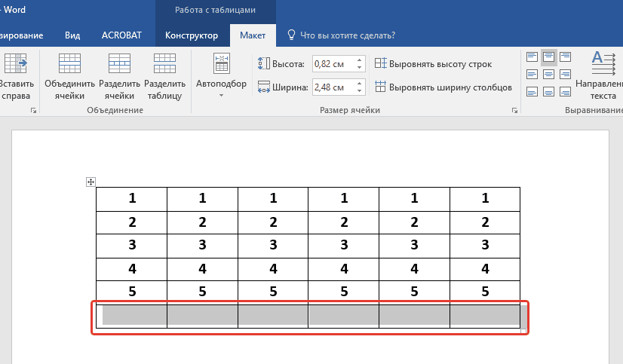Click Split Table (Разделить таблицу) icon

click(x=164, y=76)
